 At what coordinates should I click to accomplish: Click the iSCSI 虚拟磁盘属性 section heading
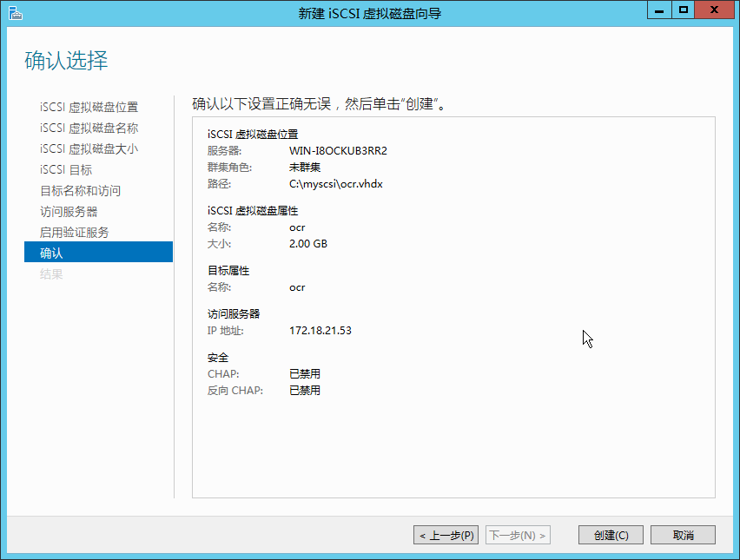pyautogui.click(x=253, y=210)
